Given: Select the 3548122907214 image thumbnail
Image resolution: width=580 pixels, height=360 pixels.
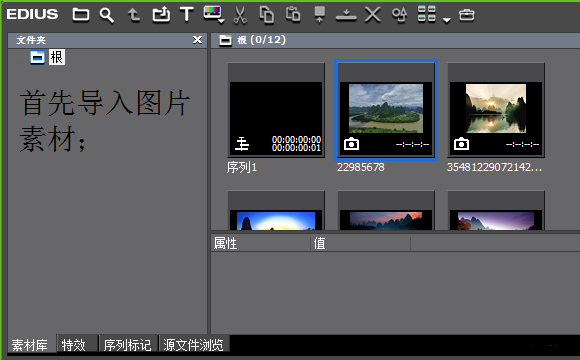Looking at the screenshot, I should click(x=496, y=110).
